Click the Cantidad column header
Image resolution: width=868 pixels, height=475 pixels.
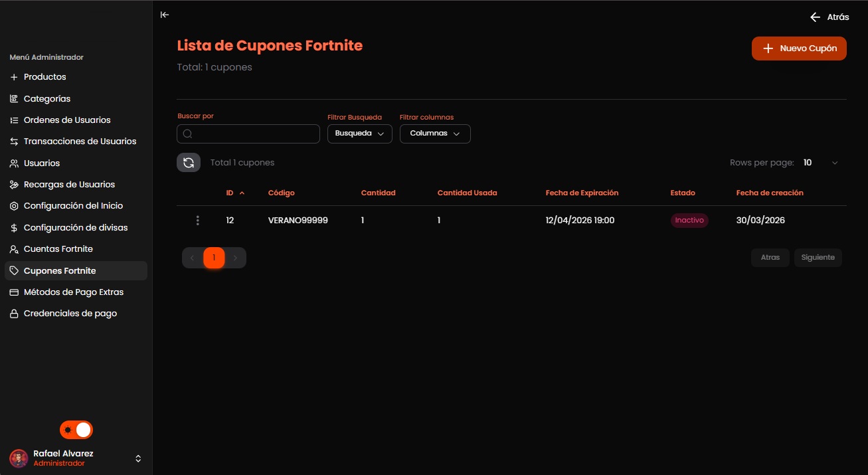(x=379, y=193)
